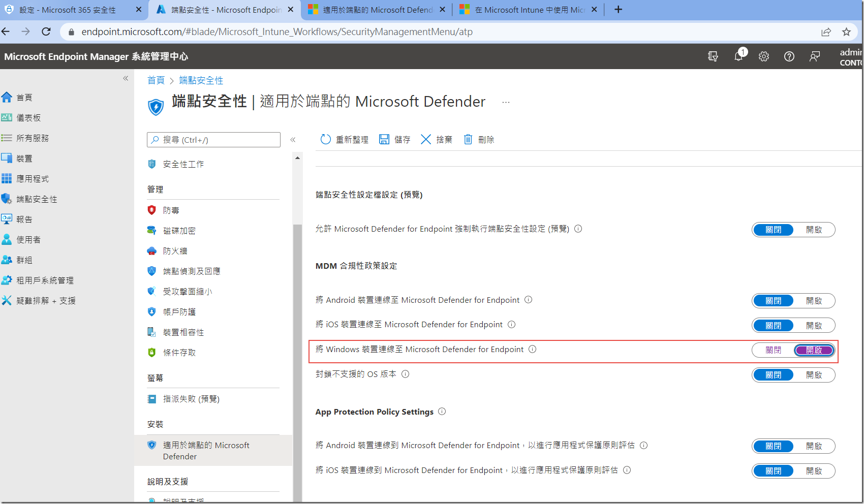Click the 首頁 breadcrumb link
The image size is (864, 504).
tap(156, 80)
